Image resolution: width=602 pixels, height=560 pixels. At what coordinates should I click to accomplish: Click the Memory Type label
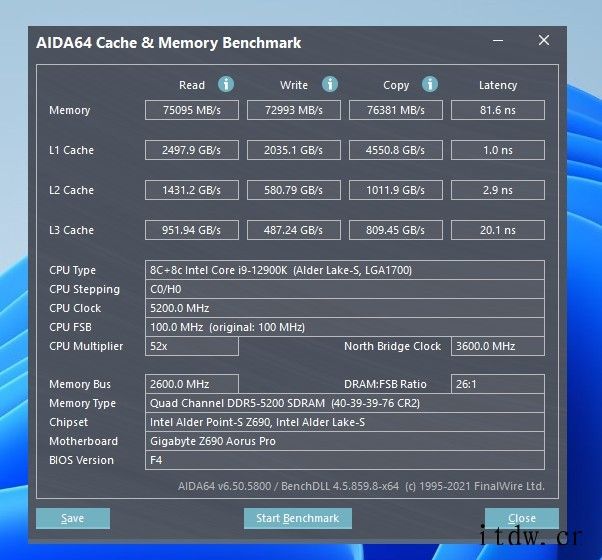point(83,403)
